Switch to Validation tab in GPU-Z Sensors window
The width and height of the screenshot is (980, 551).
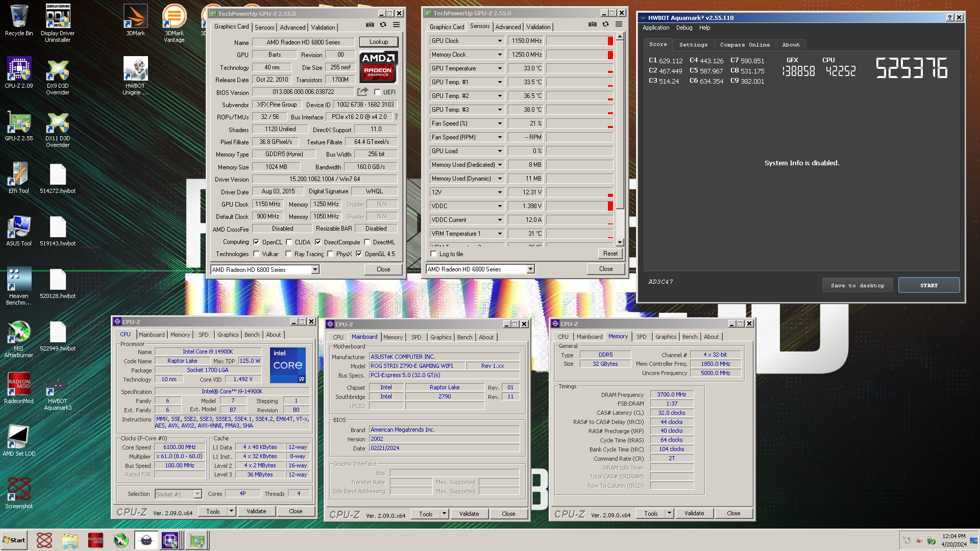[538, 27]
